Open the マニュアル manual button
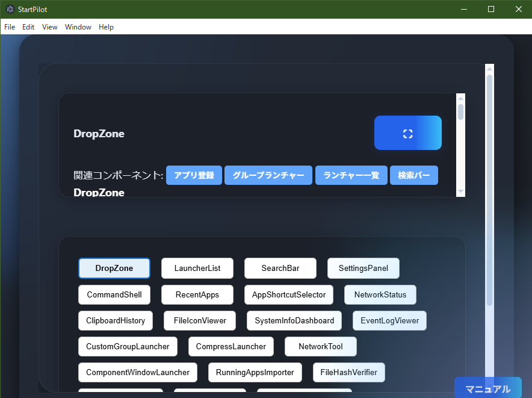The height and width of the screenshot is (398, 532). point(488,388)
